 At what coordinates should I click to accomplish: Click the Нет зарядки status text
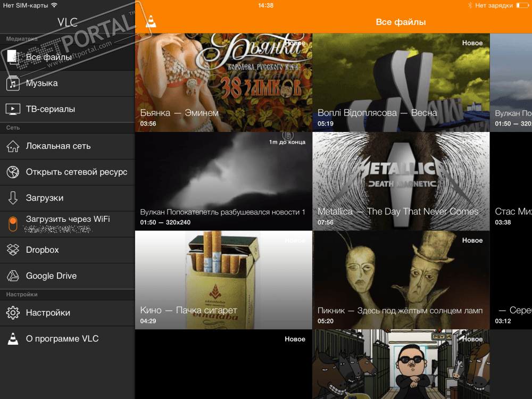(x=494, y=5)
